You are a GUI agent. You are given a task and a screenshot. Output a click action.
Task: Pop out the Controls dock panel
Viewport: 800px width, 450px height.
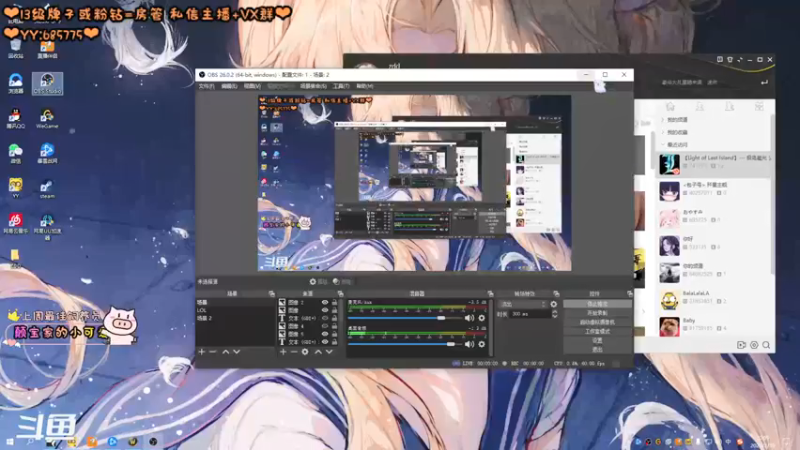[x=630, y=294]
